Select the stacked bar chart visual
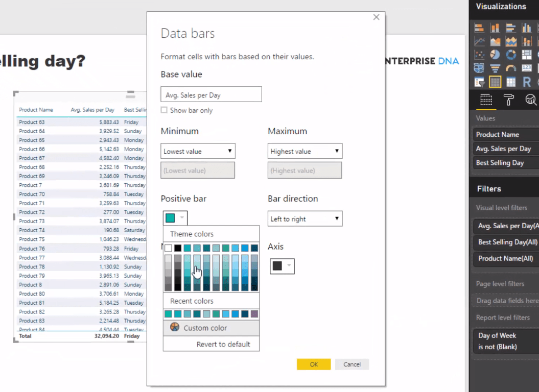This screenshot has width=539, height=392. click(479, 28)
